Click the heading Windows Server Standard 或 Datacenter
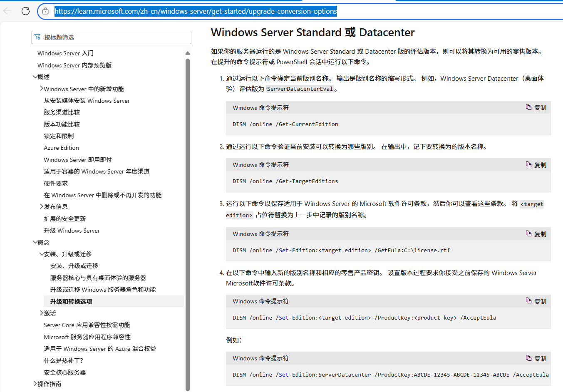The width and height of the screenshot is (563, 392). coord(313,32)
